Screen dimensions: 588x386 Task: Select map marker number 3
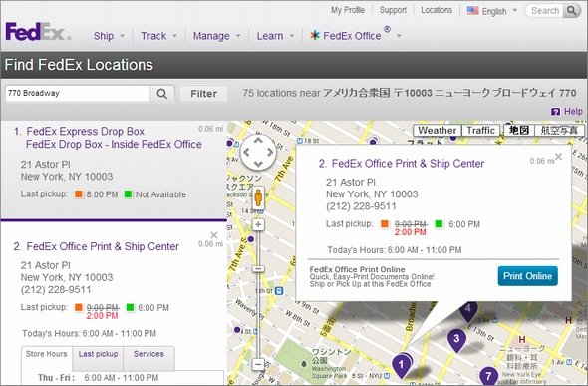[456, 340]
